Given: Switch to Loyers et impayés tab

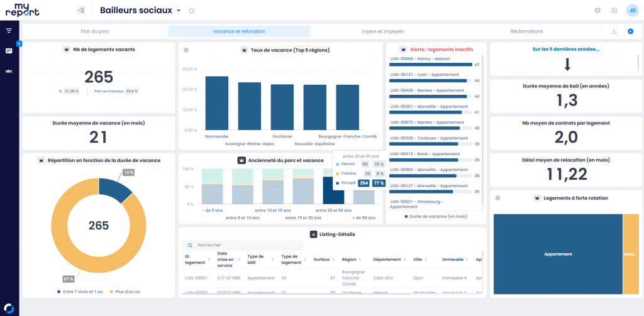Looking at the screenshot, I should click(x=382, y=31).
